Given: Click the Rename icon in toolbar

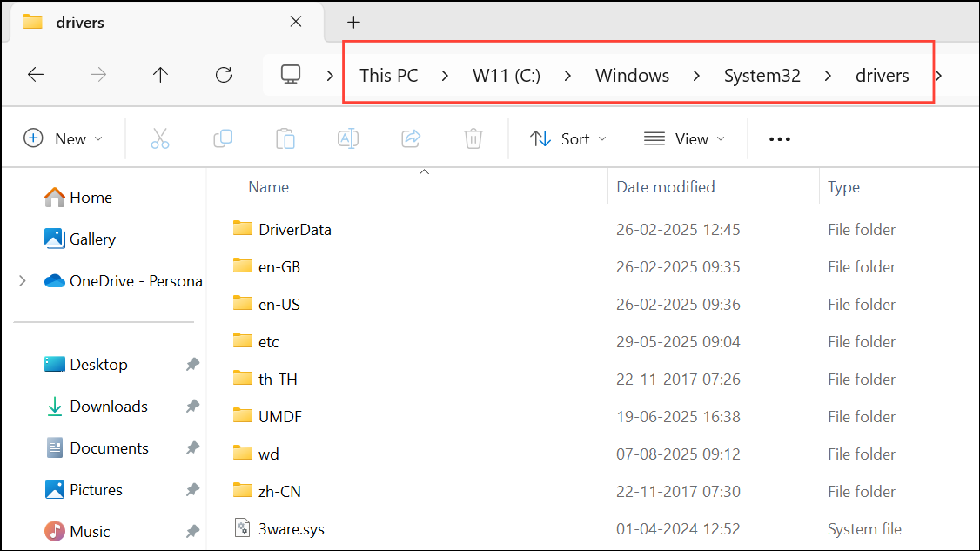Looking at the screenshot, I should [348, 138].
